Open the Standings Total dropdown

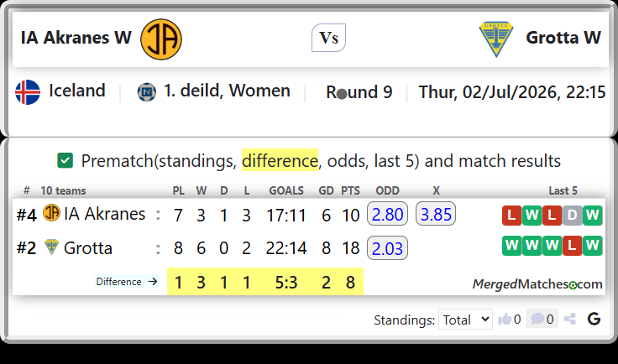pyautogui.click(x=465, y=320)
